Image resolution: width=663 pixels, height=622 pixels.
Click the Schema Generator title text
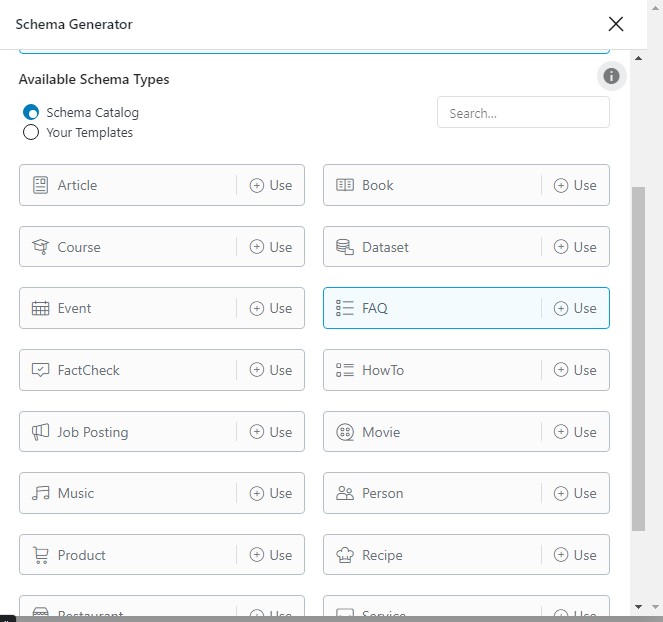pos(74,25)
